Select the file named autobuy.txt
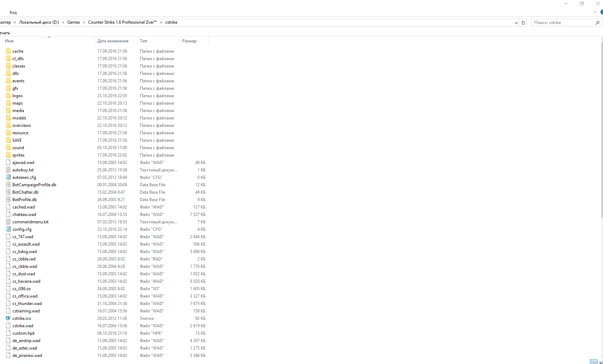This screenshot has height=364, width=603. tap(23, 170)
